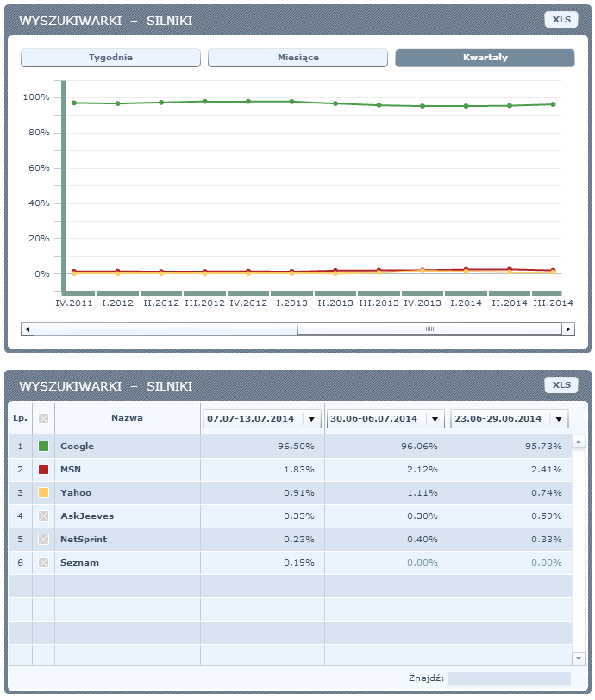
Task: Click the chart scrollbar left arrow
Action: [x=28, y=329]
